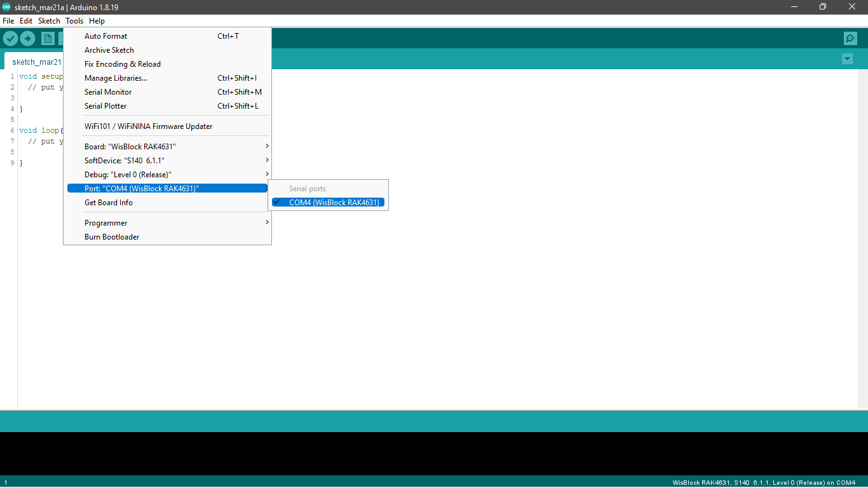
Task: Expand the Board: "WisBlock RAK4631" submenu
Action: (168, 147)
